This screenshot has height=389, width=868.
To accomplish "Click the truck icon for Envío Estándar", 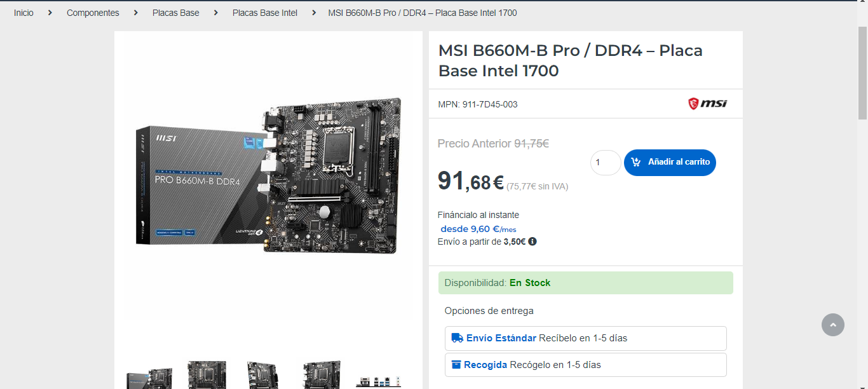I will pos(458,338).
